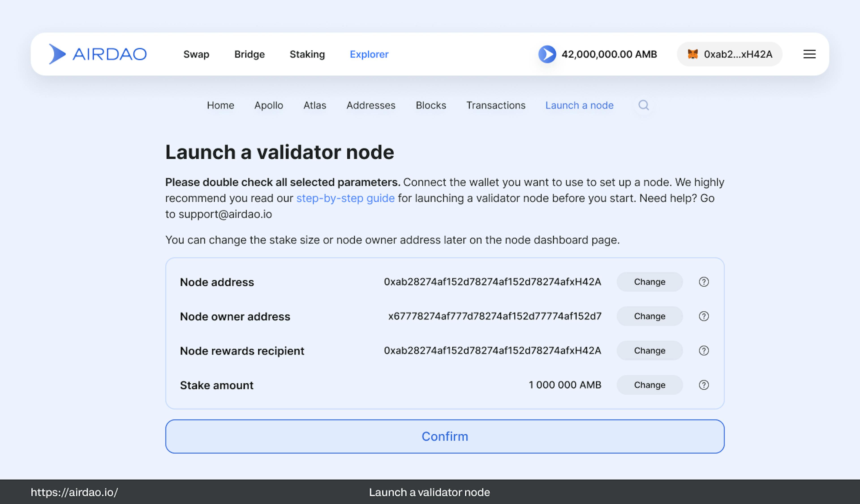Open the Bridge menu item
Screen dimensions: 860x504
(x=249, y=54)
